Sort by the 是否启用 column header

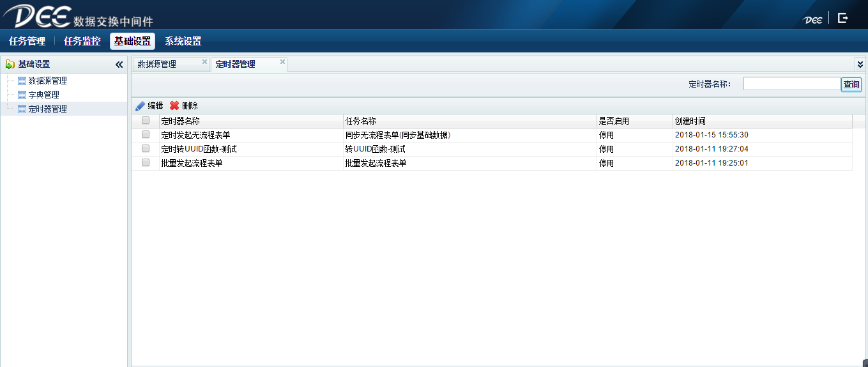pyautogui.click(x=634, y=121)
